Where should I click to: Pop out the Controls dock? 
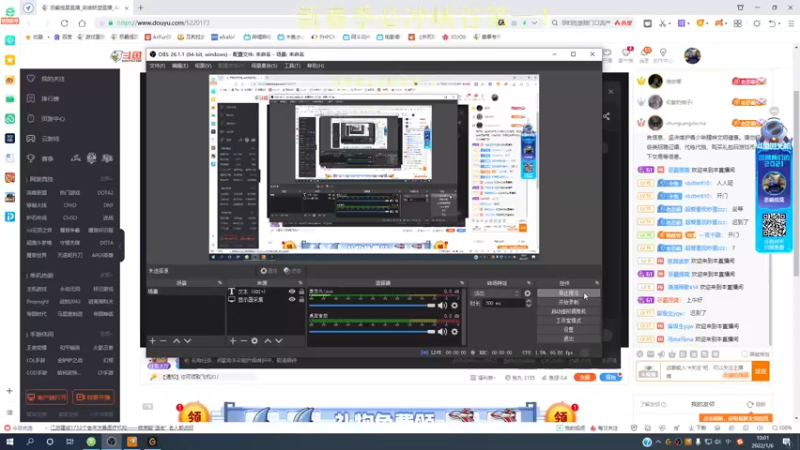click(x=596, y=283)
